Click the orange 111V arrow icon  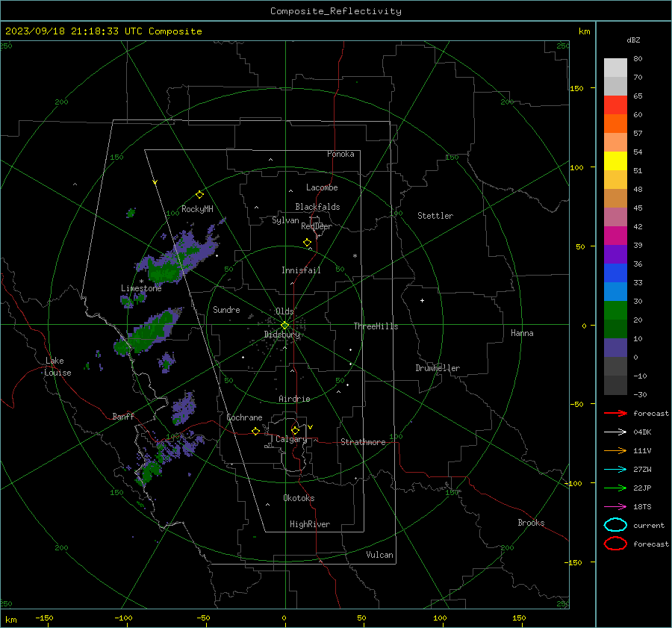click(615, 450)
